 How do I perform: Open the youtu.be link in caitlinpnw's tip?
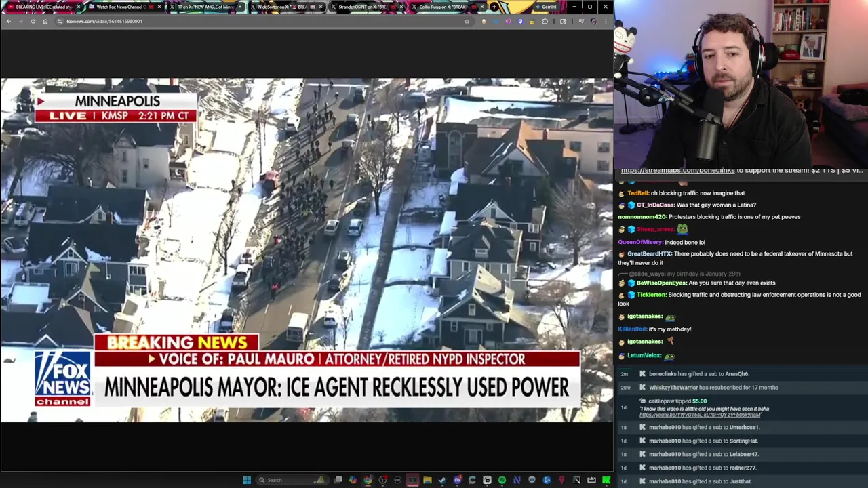(700, 415)
